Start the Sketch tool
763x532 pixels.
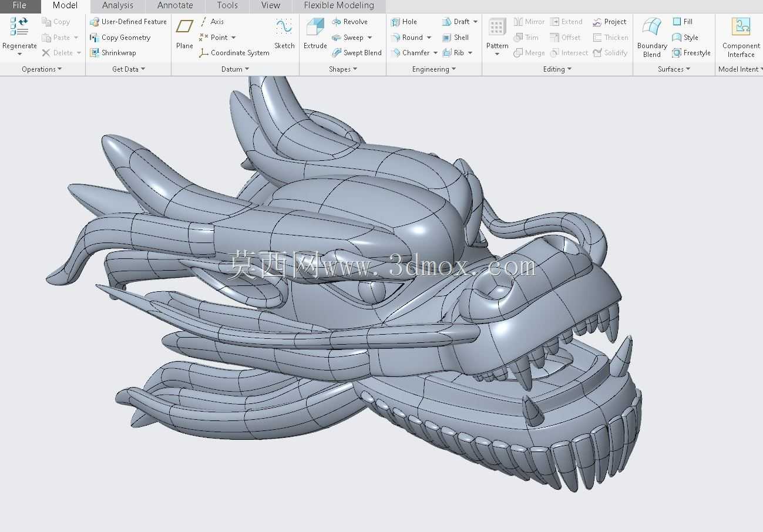click(x=284, y=33)
